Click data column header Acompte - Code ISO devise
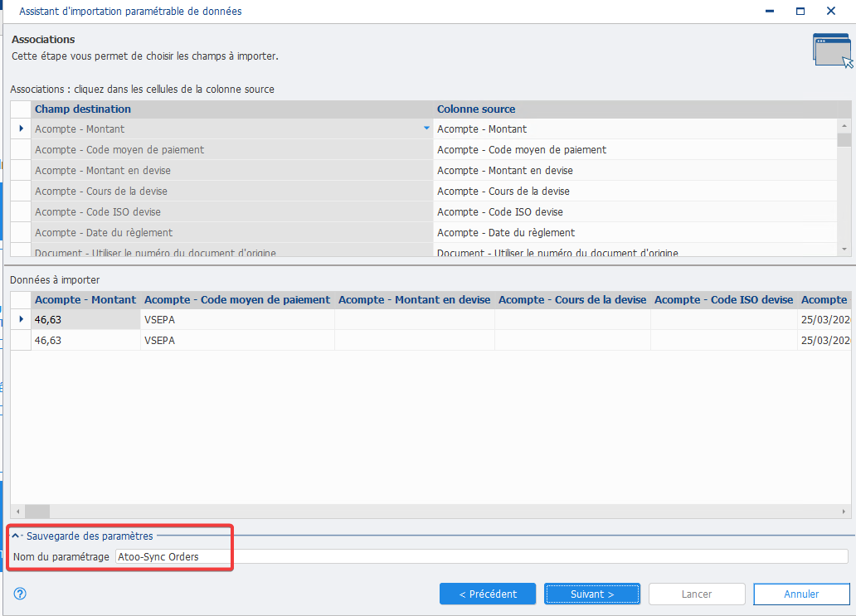Viewport: 856px width, 616px height. pos(724,299)
